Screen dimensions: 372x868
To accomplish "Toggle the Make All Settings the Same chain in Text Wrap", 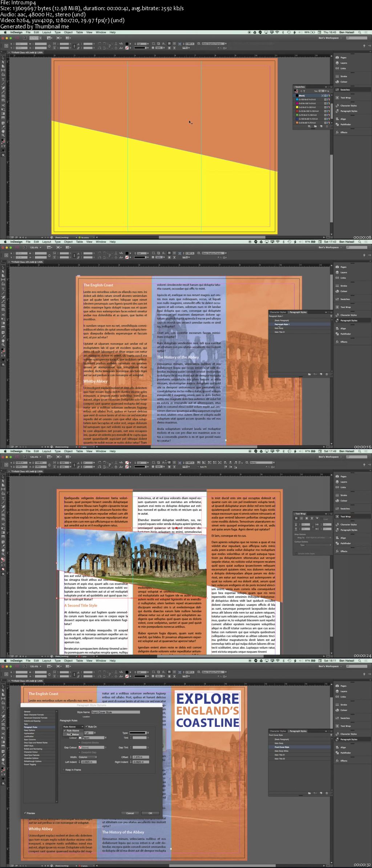I will (x=313, y=527).
